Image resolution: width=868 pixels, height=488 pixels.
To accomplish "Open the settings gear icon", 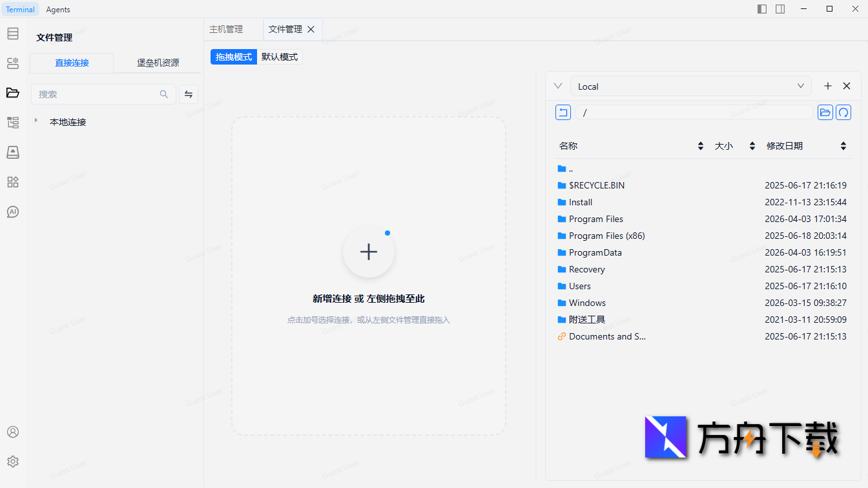I will (12, 461).
